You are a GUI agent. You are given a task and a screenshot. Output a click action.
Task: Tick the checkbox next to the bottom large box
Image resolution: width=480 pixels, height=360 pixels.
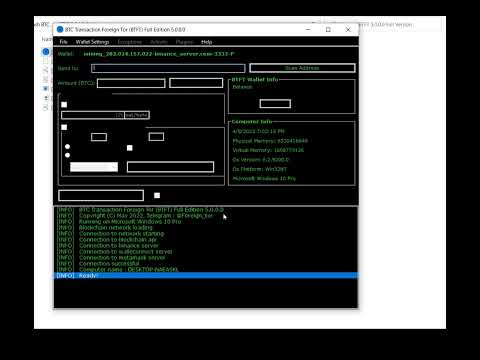[157, 195]
